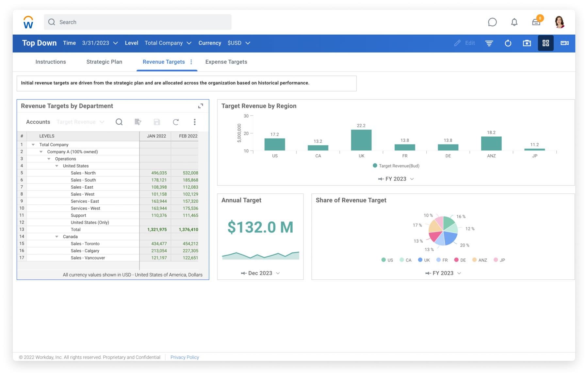Click inside the top Search field

click(x=137, y=22)
